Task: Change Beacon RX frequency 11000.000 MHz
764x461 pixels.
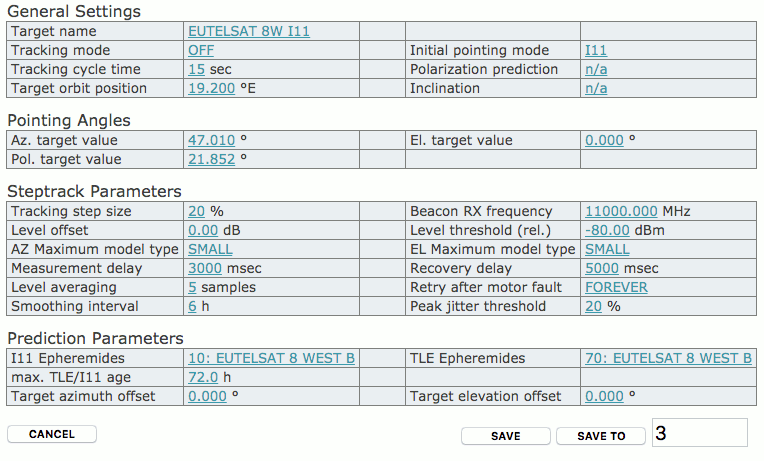Action: (621, 211)
